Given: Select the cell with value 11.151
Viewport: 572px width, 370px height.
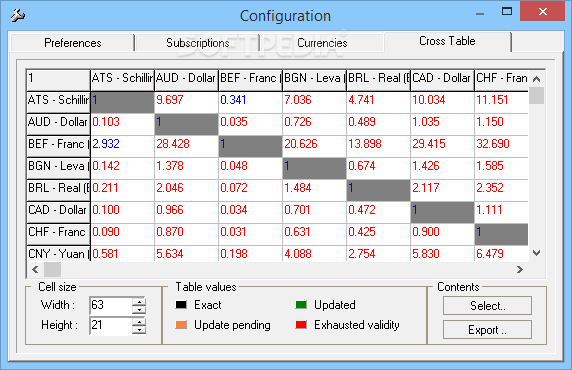Looking at the screenshot, I should 502,102.
